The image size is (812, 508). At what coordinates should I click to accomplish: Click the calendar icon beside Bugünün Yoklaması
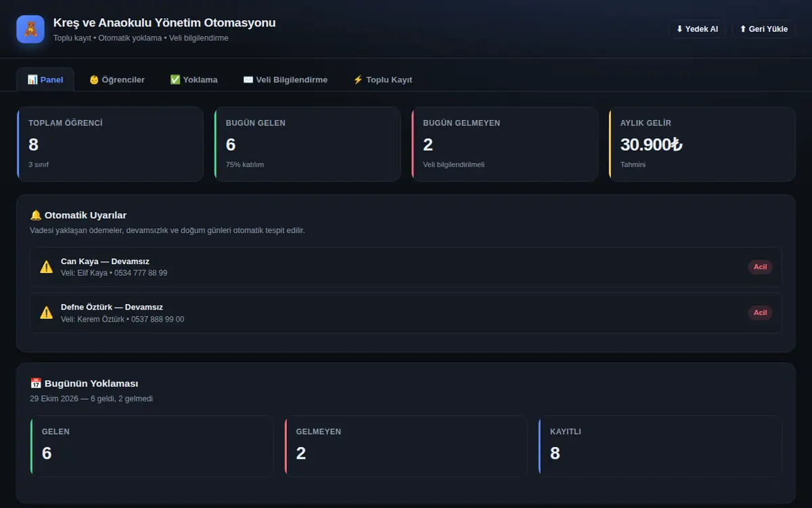(36, 383)
